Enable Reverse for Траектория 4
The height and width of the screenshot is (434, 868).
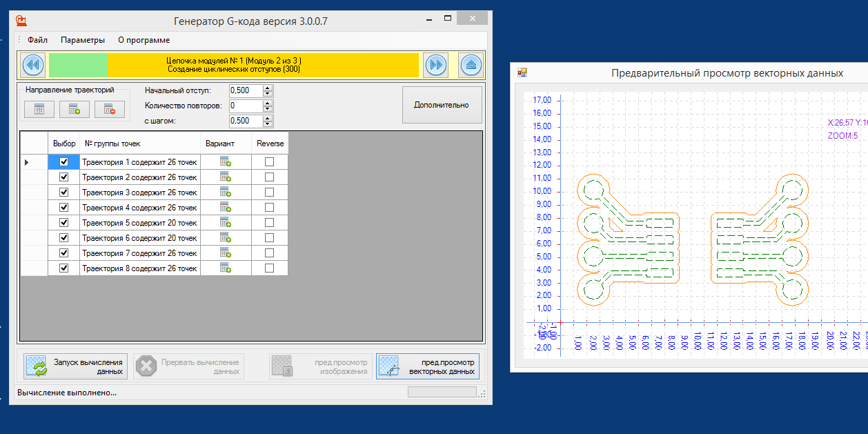[x=270, y=208]
